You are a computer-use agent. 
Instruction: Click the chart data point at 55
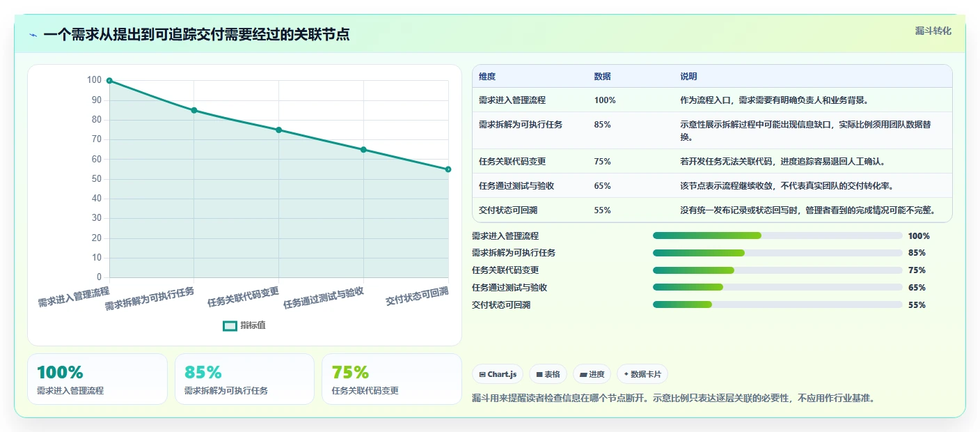pos(448,169)
